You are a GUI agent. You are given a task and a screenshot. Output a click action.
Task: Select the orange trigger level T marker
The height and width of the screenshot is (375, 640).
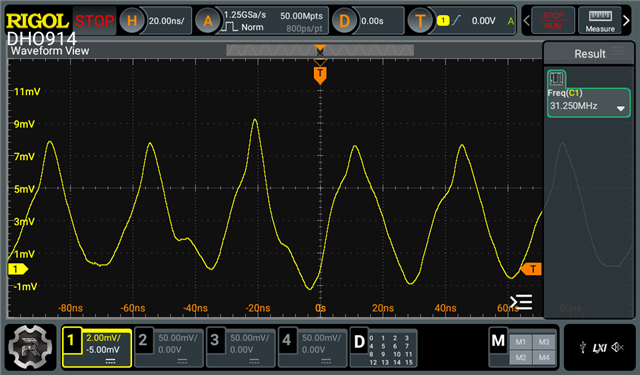coord(531,269)
